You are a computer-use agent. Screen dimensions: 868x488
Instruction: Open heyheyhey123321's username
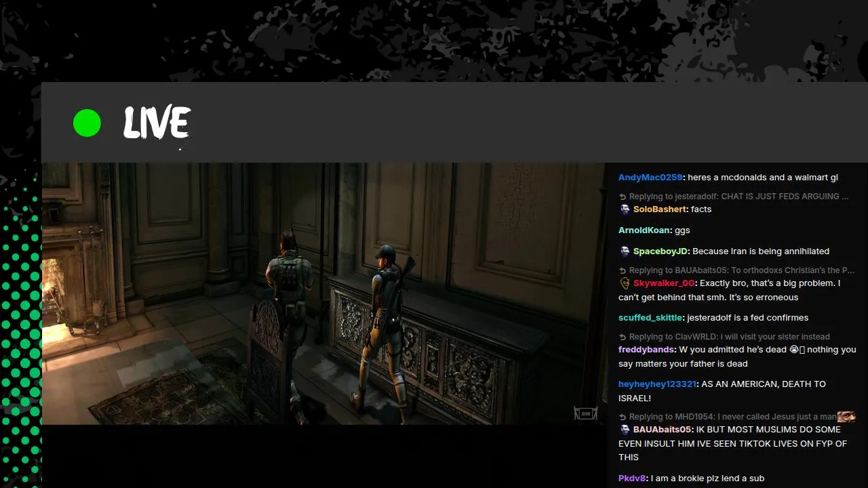tap(657, 384)
